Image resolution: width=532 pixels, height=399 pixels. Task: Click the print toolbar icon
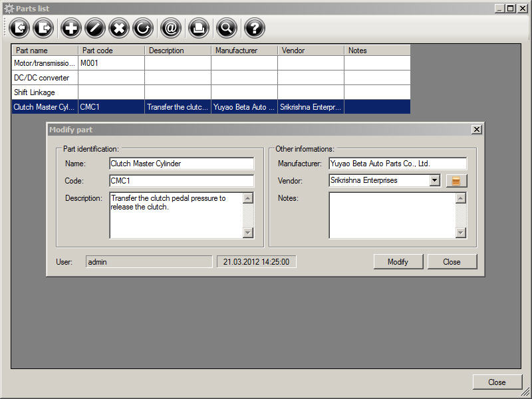[x=198, y=28]
